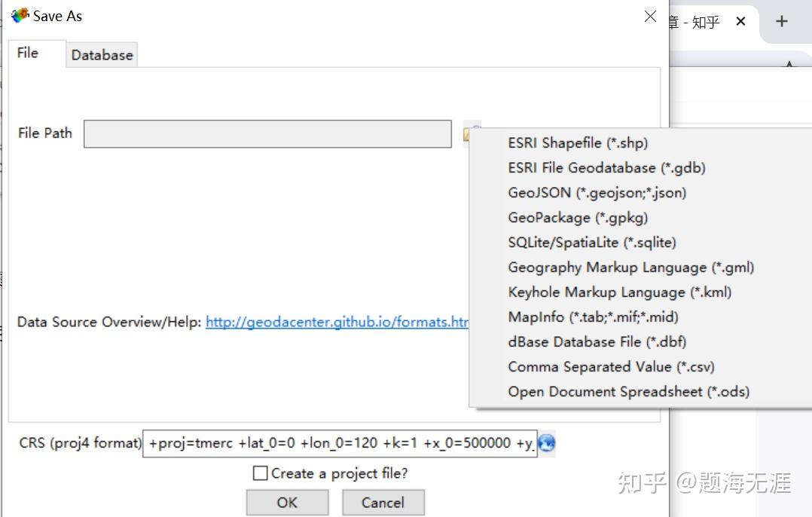812x517 pixels.
Task: Switch to the Database tab
Action: coord(102,54)
